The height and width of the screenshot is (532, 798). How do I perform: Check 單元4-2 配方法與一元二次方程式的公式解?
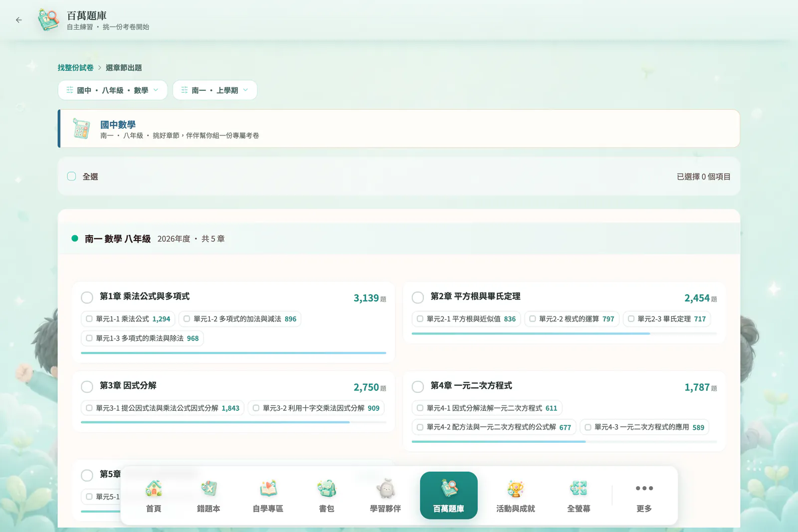tap(420, 427)
